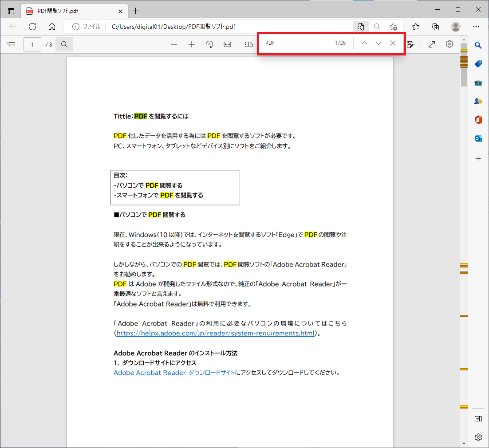This screenshot has width=489, height=448.
Task: Rotate the PDF page
Action: coord(209,45)
